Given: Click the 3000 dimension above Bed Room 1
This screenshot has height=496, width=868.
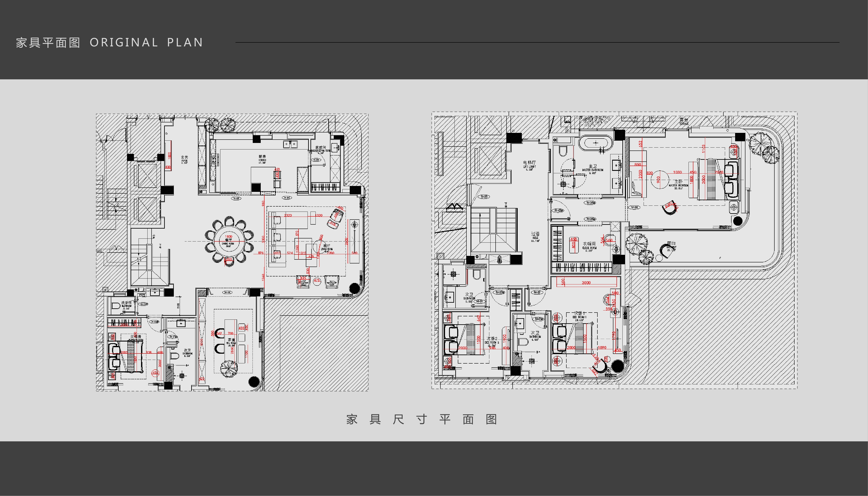Looking at the screenshot, I should [x=586, y=283].
